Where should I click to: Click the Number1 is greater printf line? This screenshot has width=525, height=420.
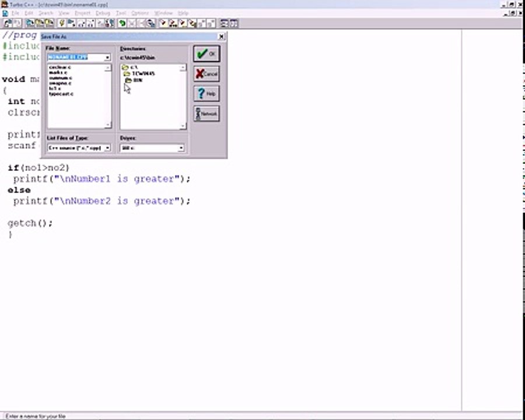101,179
